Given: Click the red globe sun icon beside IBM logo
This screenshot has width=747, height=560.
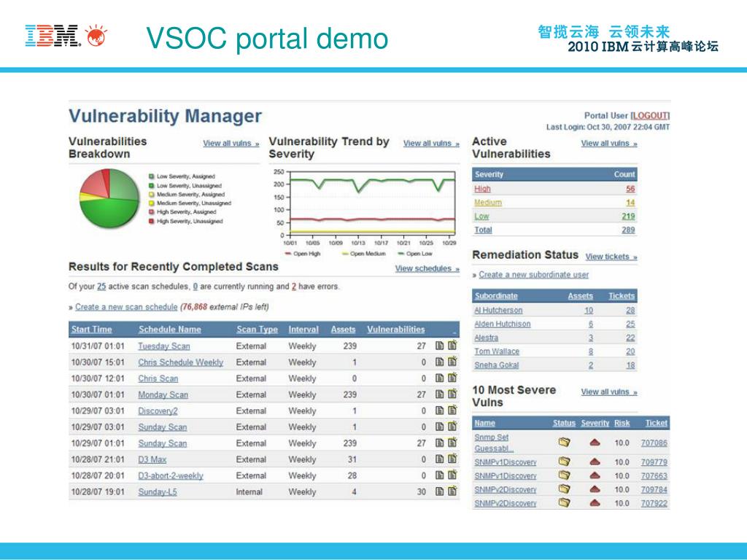Looking at the screenshot, I should coord(96,36).
